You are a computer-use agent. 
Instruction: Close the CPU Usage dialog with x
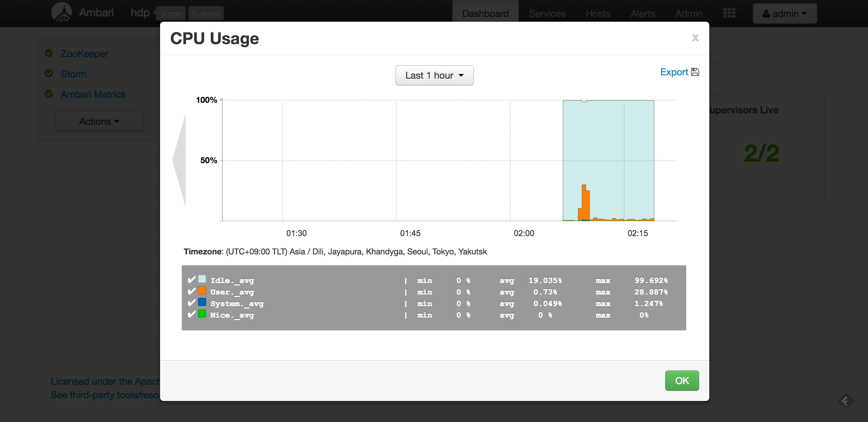(695, 38)
